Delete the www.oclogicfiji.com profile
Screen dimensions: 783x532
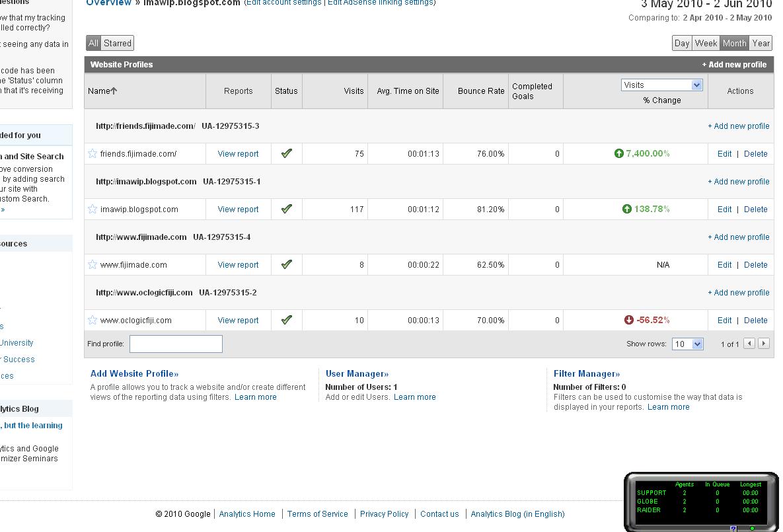pos(755,321)
